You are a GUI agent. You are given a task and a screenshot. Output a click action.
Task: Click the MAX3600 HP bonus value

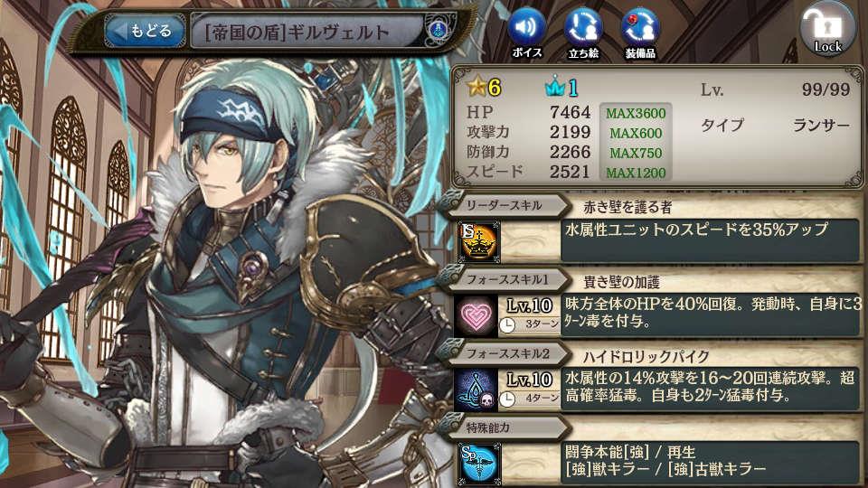(x=636, y=114)
